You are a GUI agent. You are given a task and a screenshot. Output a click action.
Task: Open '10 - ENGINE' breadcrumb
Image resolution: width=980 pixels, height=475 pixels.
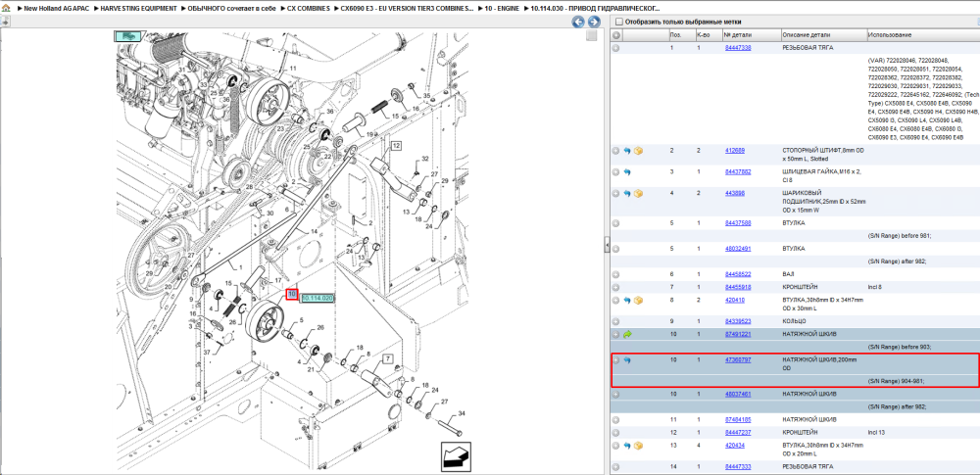[502, 9]
